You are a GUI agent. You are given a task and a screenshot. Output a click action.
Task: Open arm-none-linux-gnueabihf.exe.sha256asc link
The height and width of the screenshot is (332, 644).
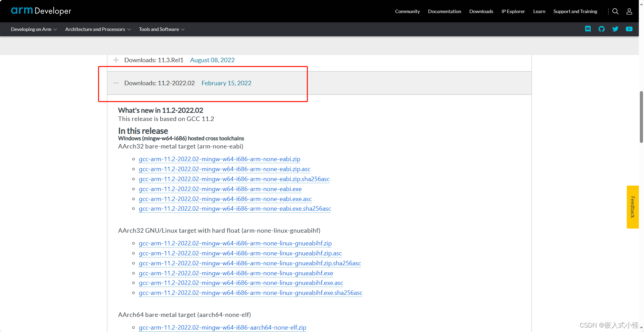(x=251, y=293)
